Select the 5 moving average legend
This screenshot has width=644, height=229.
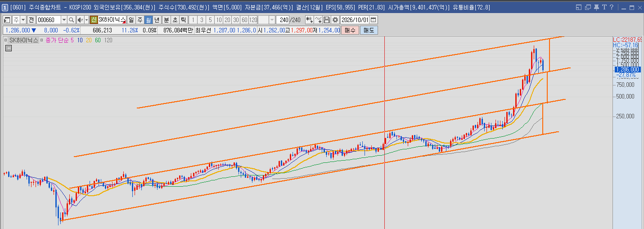(72, 40)
